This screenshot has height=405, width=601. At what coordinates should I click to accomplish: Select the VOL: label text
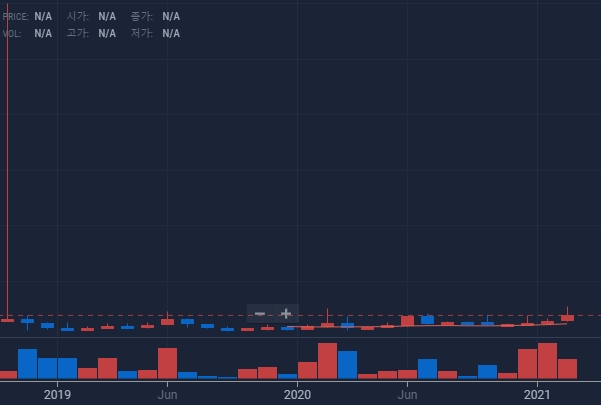point(12,34)
